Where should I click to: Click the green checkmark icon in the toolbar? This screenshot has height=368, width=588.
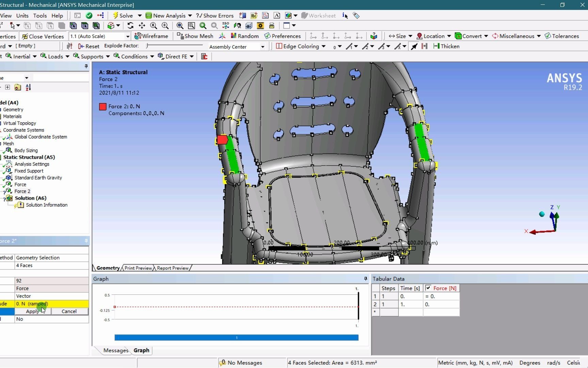[x=89, y=15]
